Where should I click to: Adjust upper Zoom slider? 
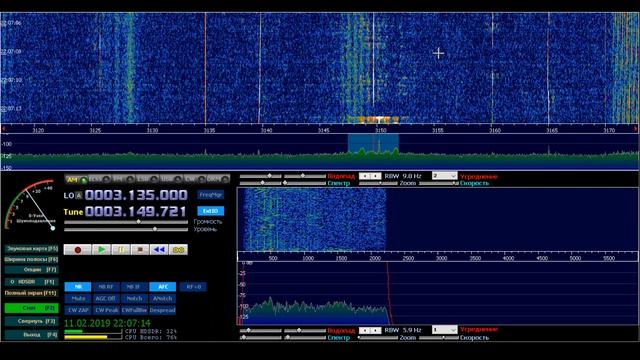(x=378, y=183)
